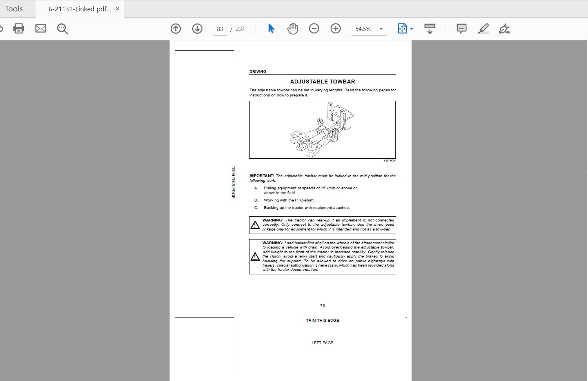588x381 pixels.
Task: Click the towbar diagram illustration
Action: point(322,130)
